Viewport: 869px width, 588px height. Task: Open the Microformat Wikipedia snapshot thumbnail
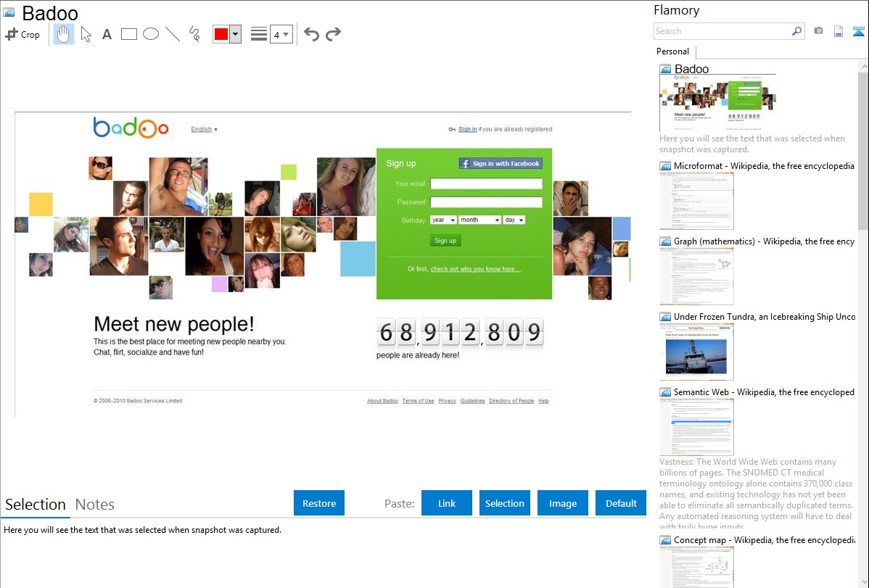pyautogui.click(x=696, y=201)
